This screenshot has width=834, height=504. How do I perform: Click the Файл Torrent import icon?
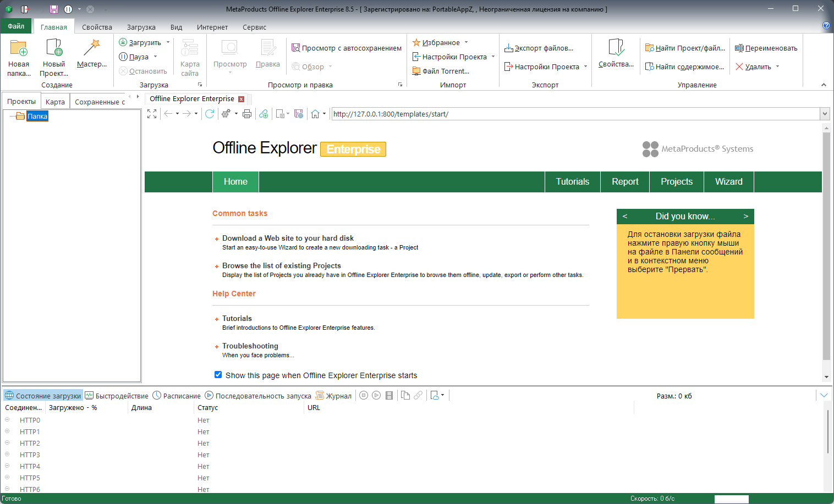point(442,71)
